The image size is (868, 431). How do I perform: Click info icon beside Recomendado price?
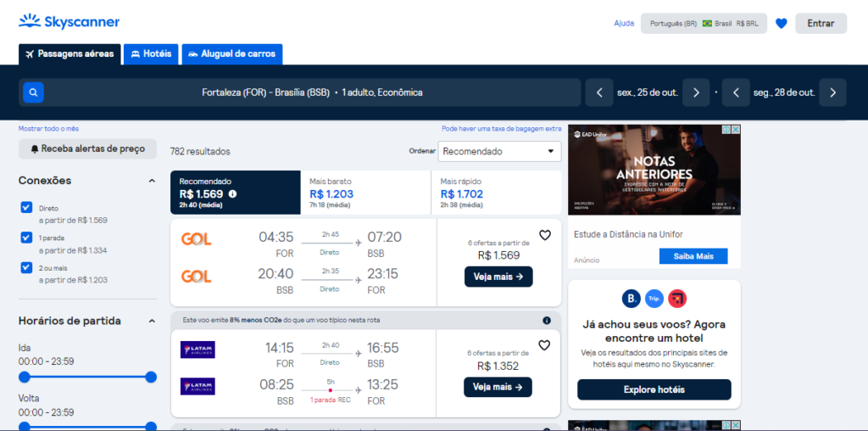click(x=233, y=193)
